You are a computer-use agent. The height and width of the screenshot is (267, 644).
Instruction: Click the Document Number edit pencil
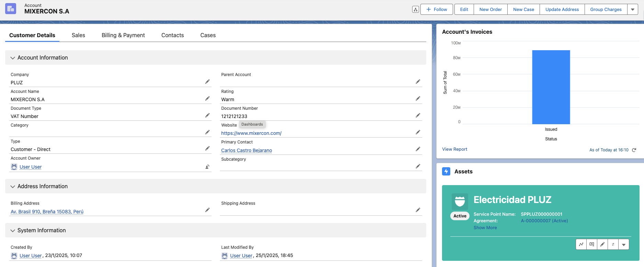(418, 115)
